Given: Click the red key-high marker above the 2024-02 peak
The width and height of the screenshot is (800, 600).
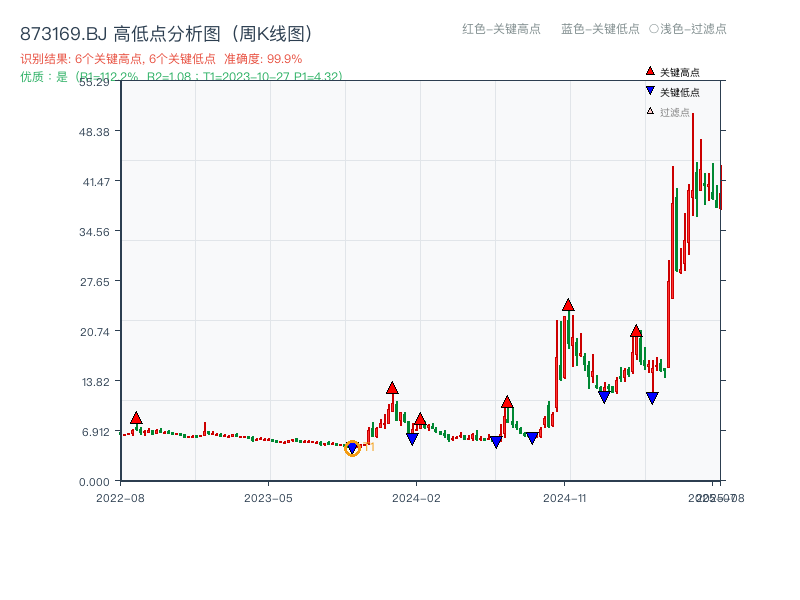Looking at the screenshot, I should click(392, 388).
